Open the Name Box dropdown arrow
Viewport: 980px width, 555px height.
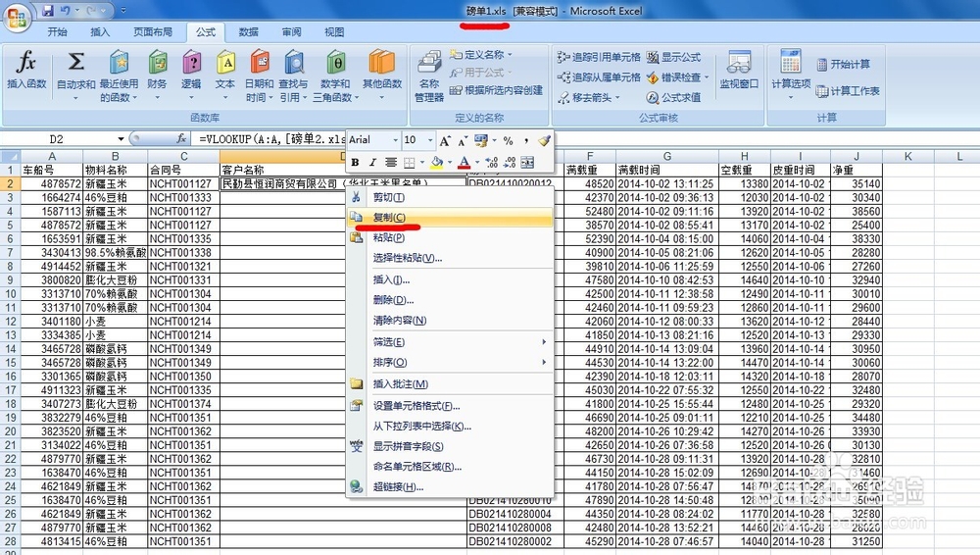[121, 139]
